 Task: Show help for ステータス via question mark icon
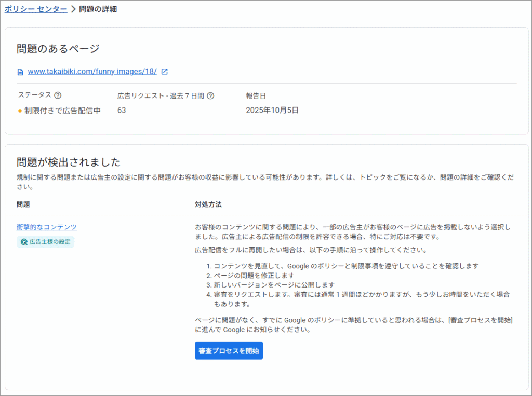pyautogui.click(x=58, y=95)
